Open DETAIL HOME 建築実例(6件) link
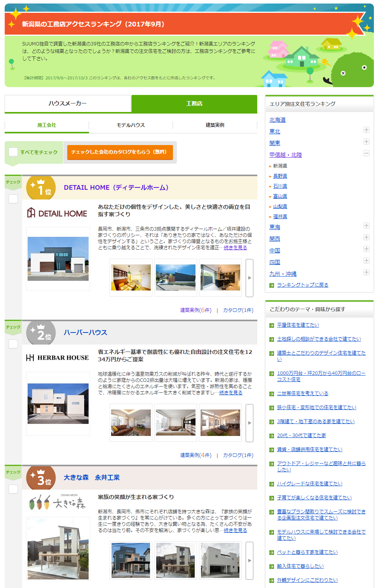Screen dimensions: 377x588 (x=195, y=310)
